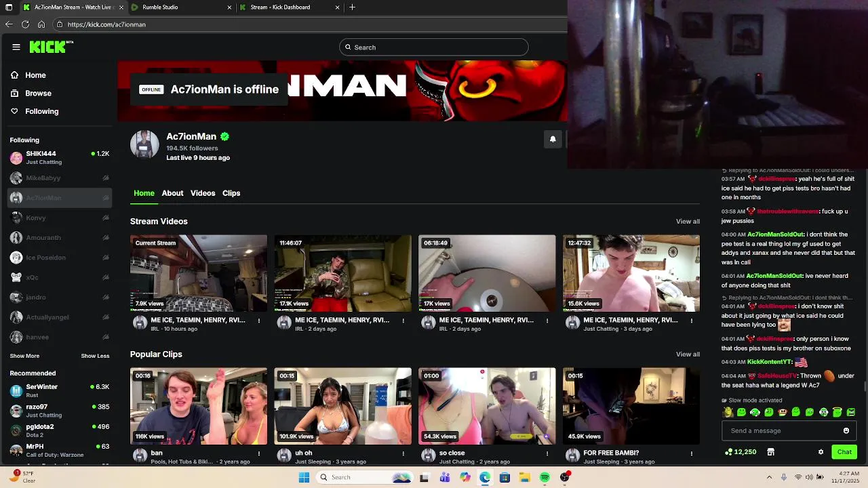
Task: Click View all for Stream Videos
Action: (688, 222)
